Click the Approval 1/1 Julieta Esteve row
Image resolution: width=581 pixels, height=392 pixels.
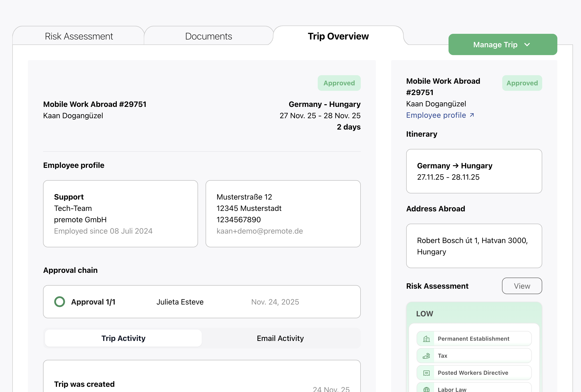point(202,302)
